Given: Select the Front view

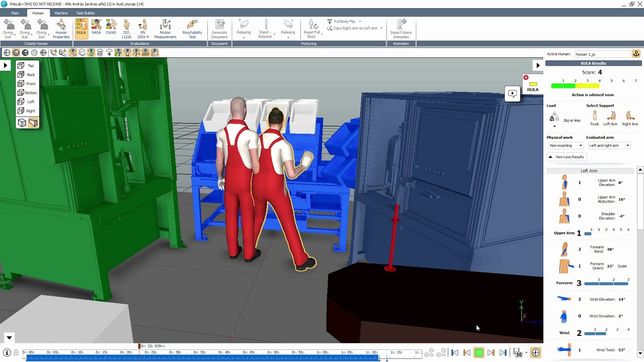Looking at the screenshot, I should pos(26,83).
